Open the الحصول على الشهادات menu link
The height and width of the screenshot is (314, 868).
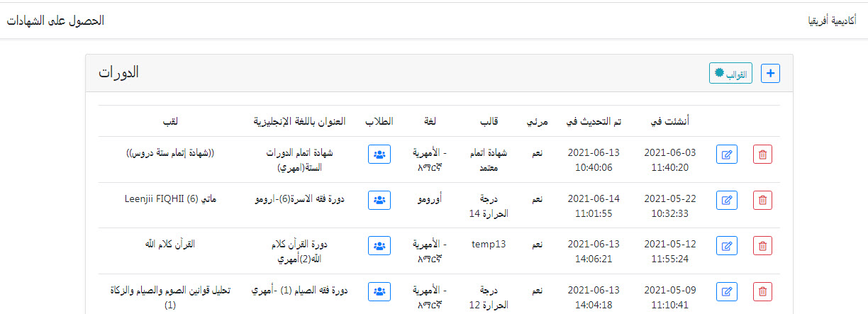(55, 21)
